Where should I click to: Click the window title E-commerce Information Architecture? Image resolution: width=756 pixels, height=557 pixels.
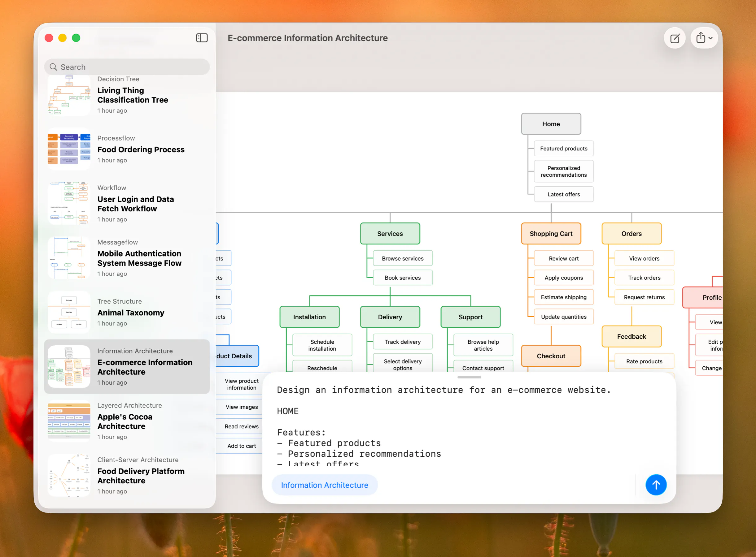point(308,38)
